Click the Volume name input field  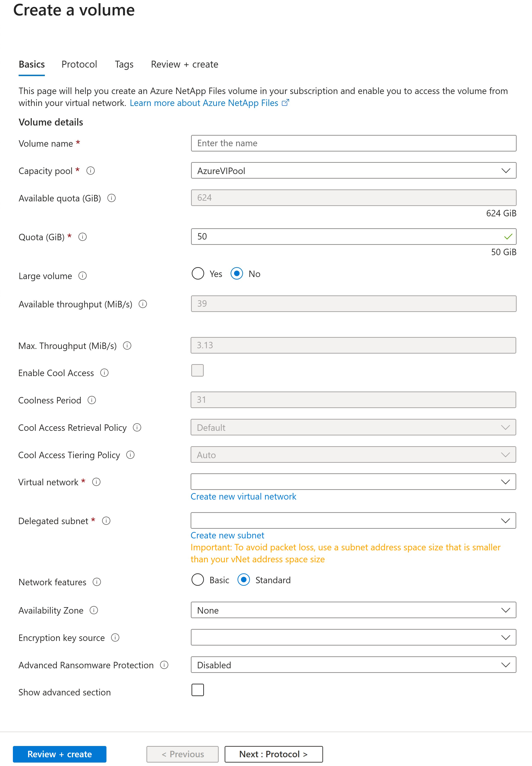[353, 143]
